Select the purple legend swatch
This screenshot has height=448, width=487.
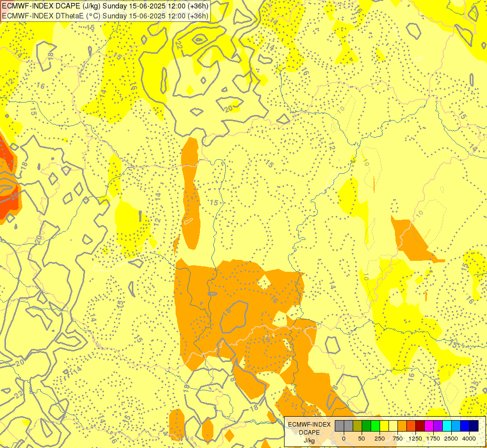pos(438,426)
